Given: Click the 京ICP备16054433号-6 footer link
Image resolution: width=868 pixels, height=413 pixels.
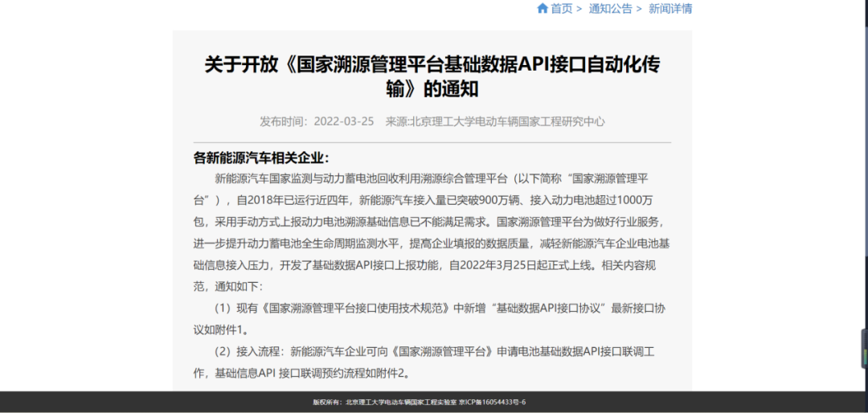Looking at the screenshot, I should (x=493, y=403).
